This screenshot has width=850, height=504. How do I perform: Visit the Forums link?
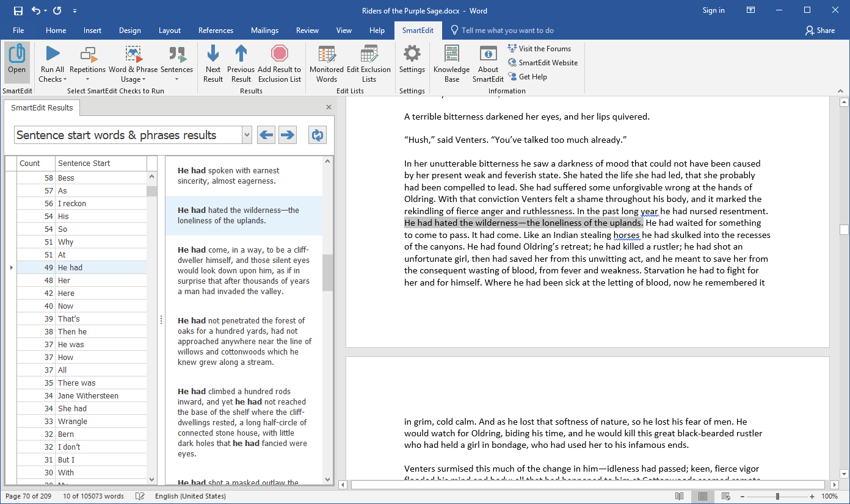pyautogui.click(x=540, y=48)
